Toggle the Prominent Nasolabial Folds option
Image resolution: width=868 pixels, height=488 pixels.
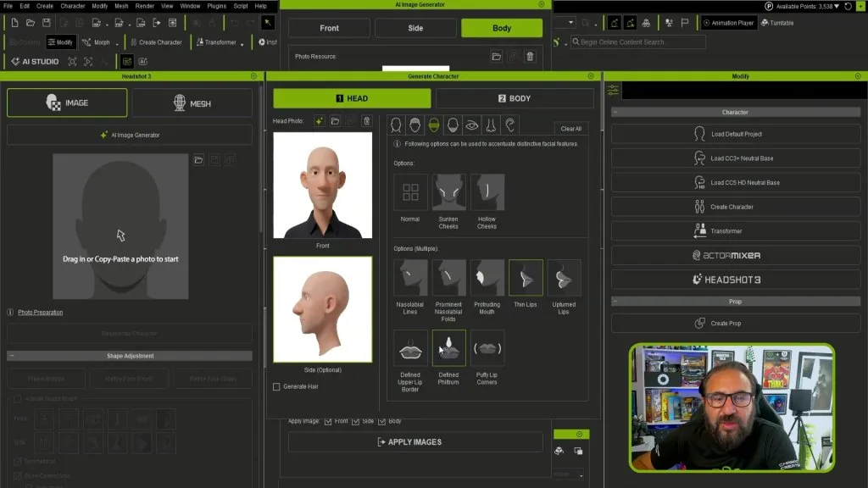point(448,278)
